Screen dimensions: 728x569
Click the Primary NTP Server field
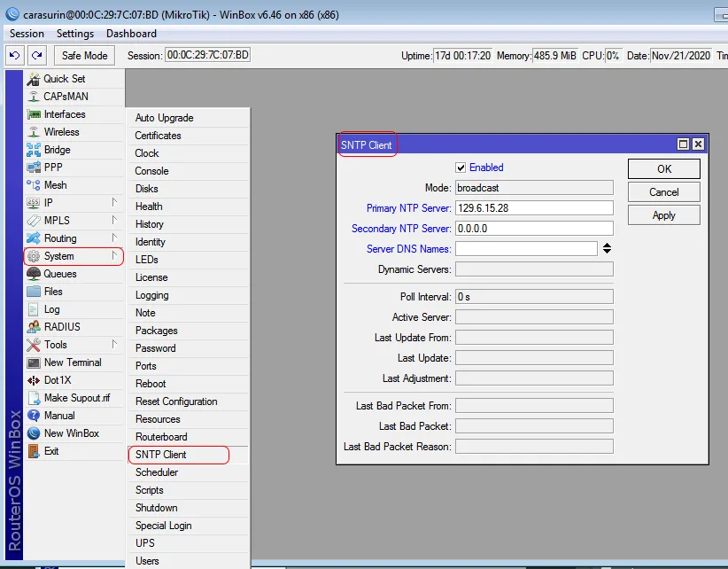pos(533,208)
